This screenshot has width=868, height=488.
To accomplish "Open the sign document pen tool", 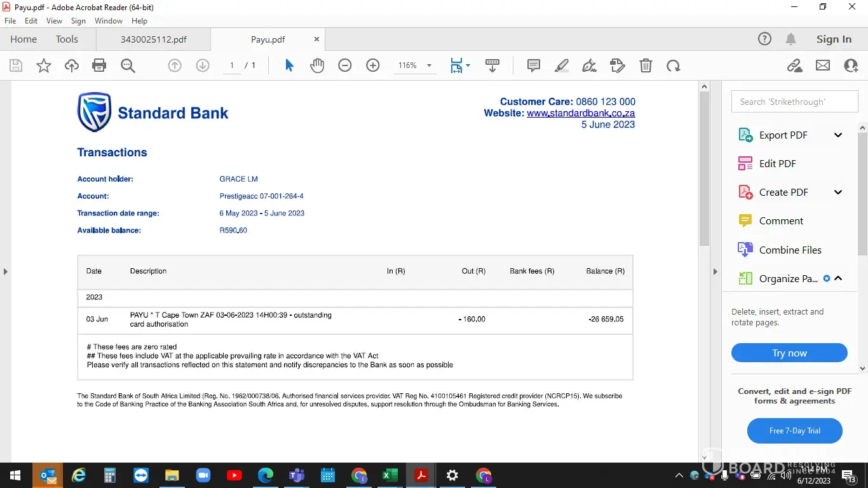I will coord(590,65).
